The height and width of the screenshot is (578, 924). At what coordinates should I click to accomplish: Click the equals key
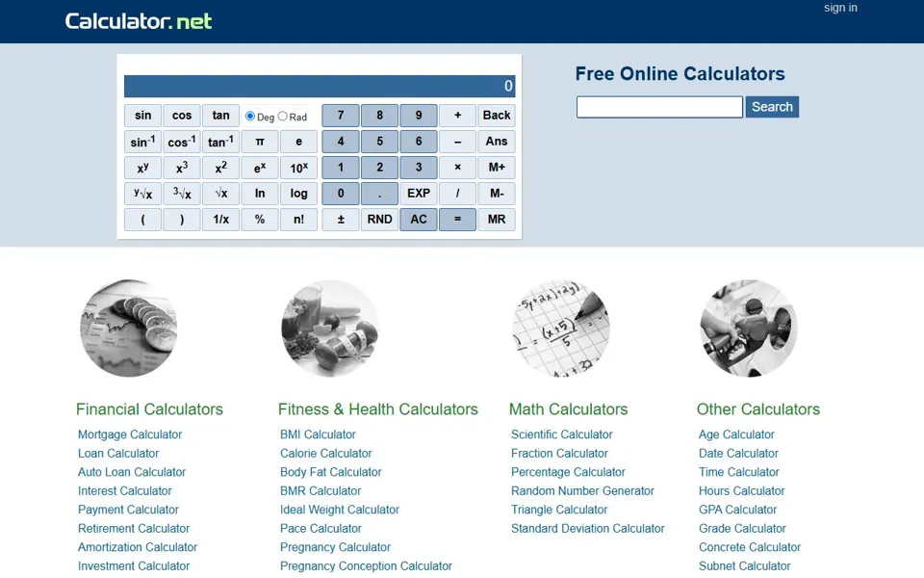click(457, 220)
